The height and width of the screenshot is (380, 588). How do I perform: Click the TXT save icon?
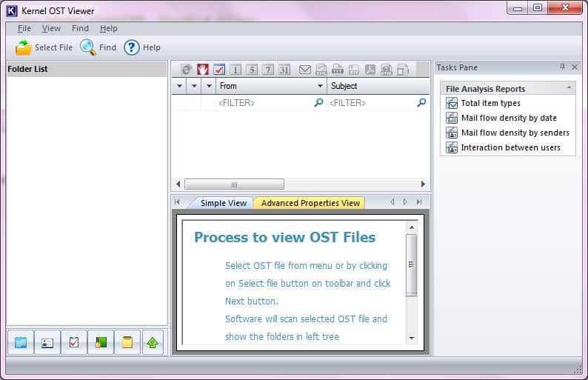(x=338, y=70)
